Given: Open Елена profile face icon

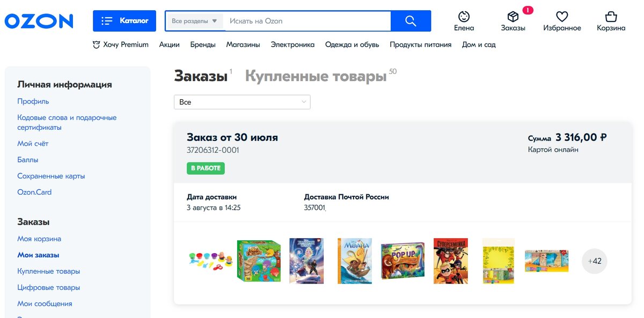Looking at the screenshot, I should coord(464,17).
